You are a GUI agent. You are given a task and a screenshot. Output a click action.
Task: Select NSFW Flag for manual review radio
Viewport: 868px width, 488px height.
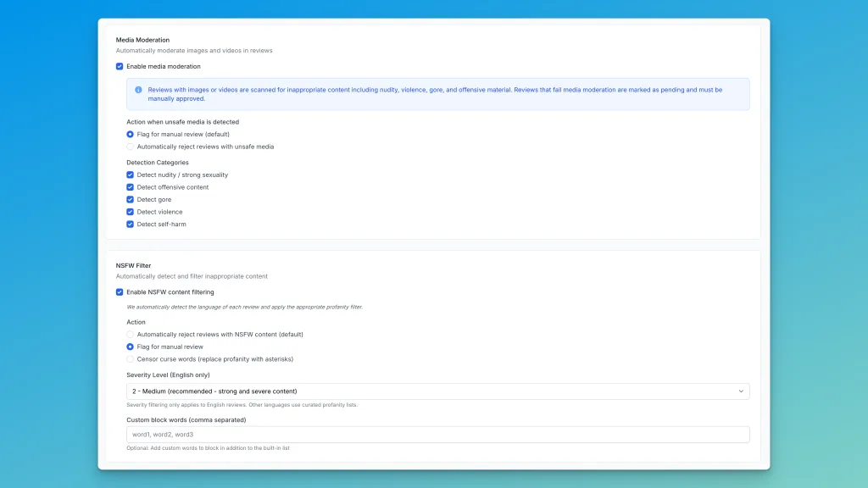pos(130,347)
